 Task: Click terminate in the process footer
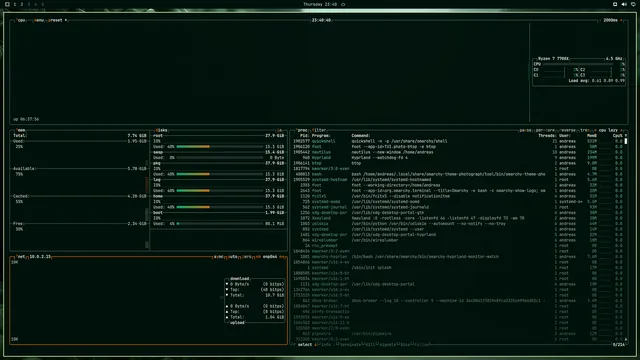[350, 345]
